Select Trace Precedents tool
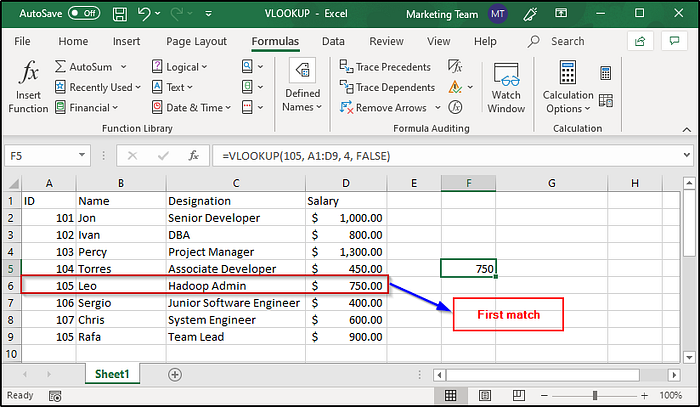Screen dimensions: 700x407 (x=385, y=67)
